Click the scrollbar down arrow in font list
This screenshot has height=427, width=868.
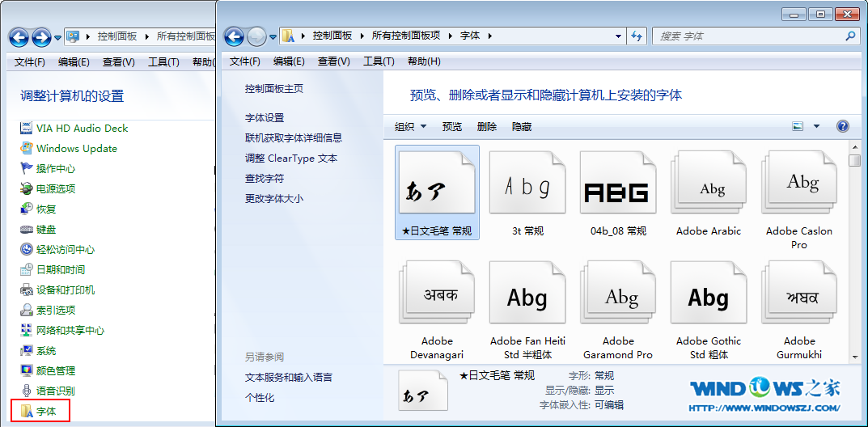point(855,356)
